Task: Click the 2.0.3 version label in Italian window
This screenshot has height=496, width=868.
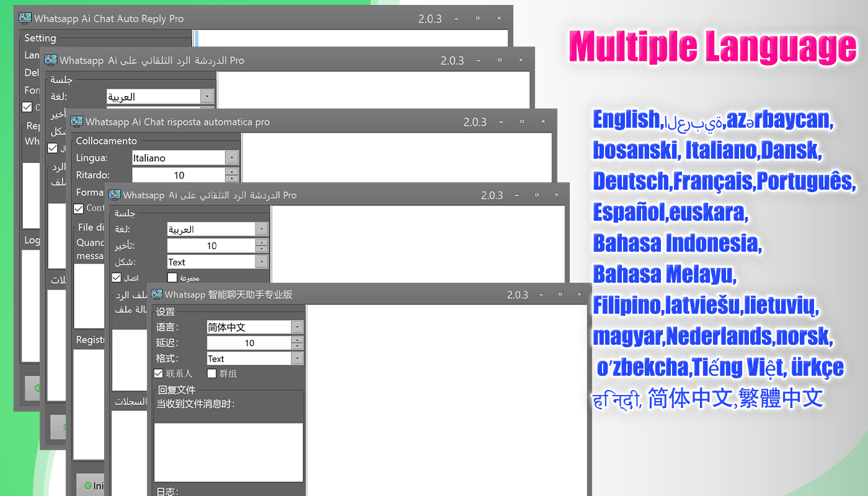Action: tap(475, 122)
